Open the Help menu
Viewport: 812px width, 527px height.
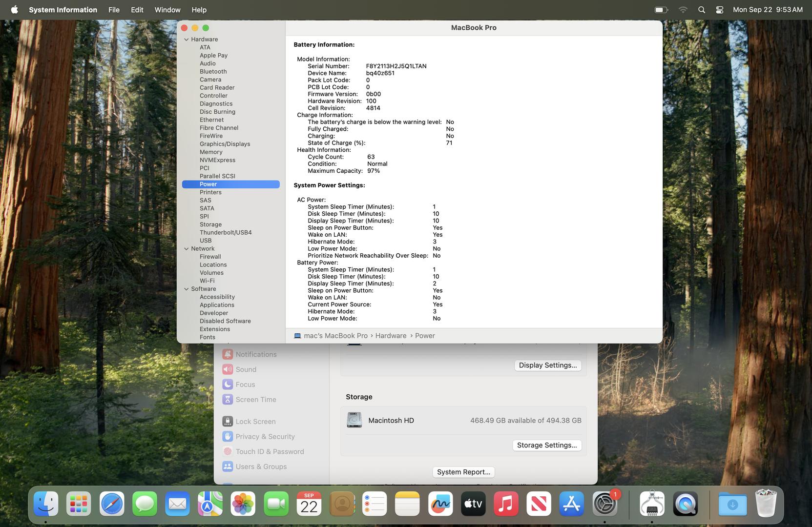pos(199,10)
